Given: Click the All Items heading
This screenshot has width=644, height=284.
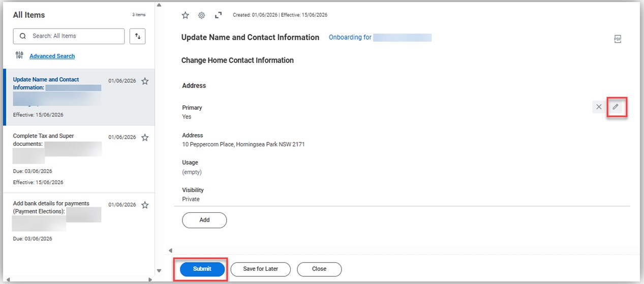Looking at the screenshot, I should pyautogui.click(x=29, y=15).
